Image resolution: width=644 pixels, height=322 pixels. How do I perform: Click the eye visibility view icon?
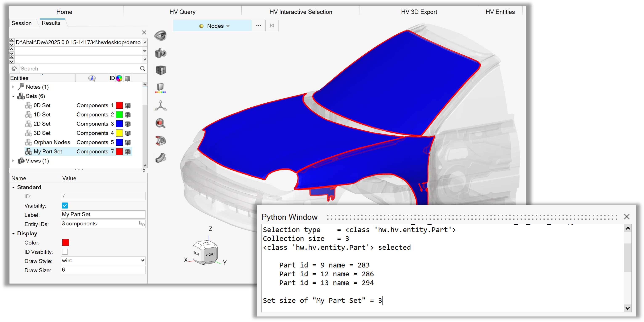click(160, 35)
